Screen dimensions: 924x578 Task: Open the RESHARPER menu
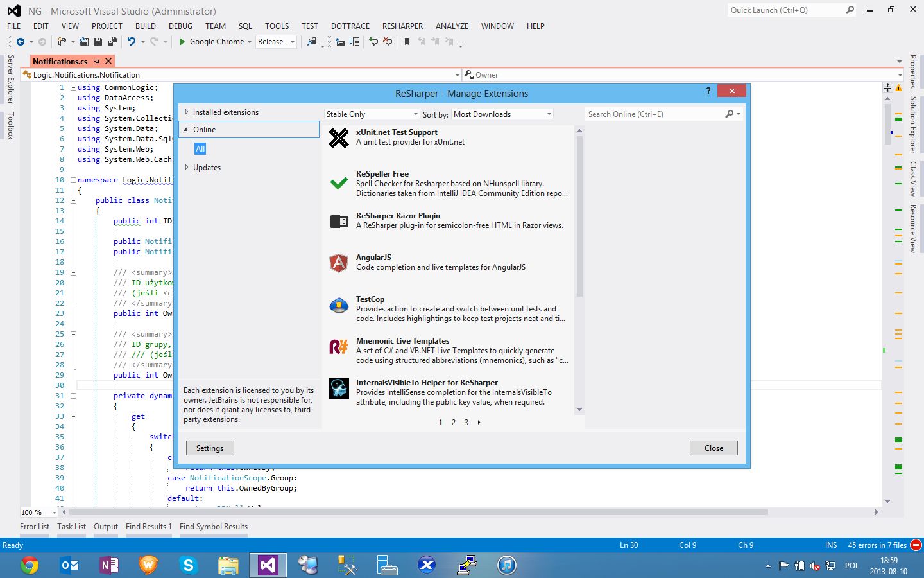click(402, 26)
